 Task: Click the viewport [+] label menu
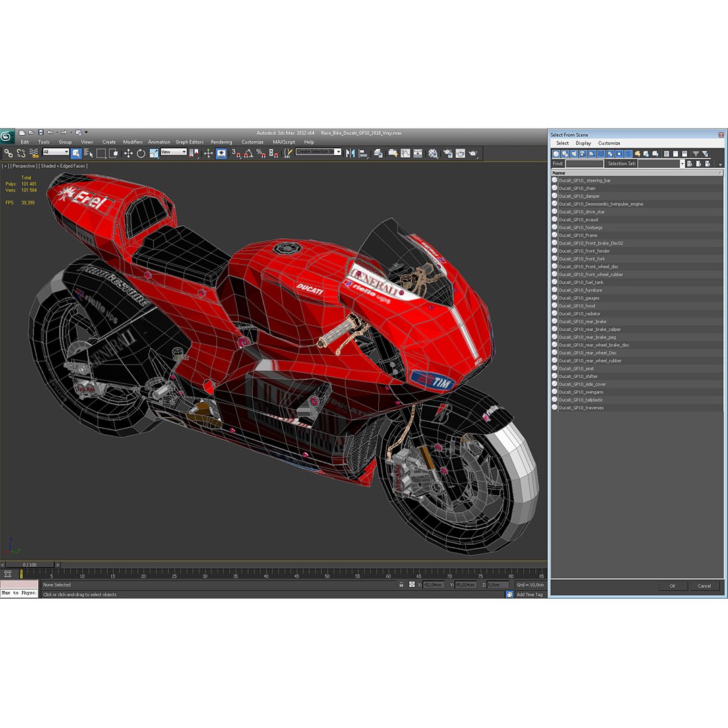pyautogui.click(x=5, y=166)
